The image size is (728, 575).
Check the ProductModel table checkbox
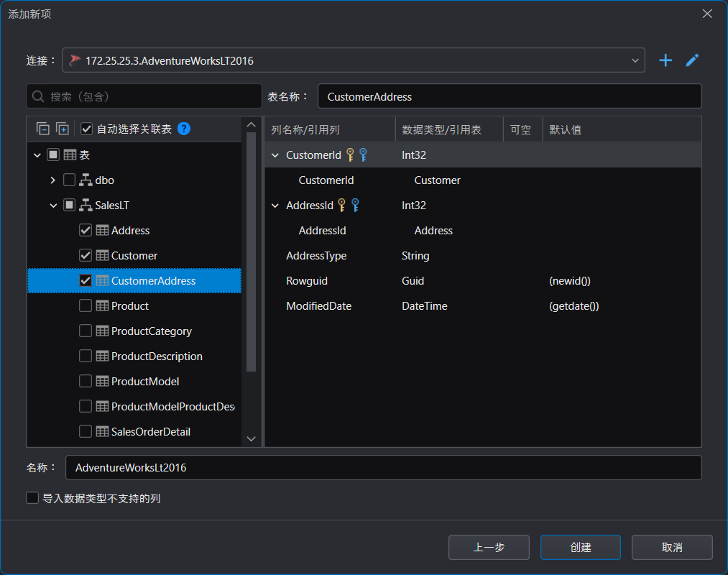[x=86, y=382]
